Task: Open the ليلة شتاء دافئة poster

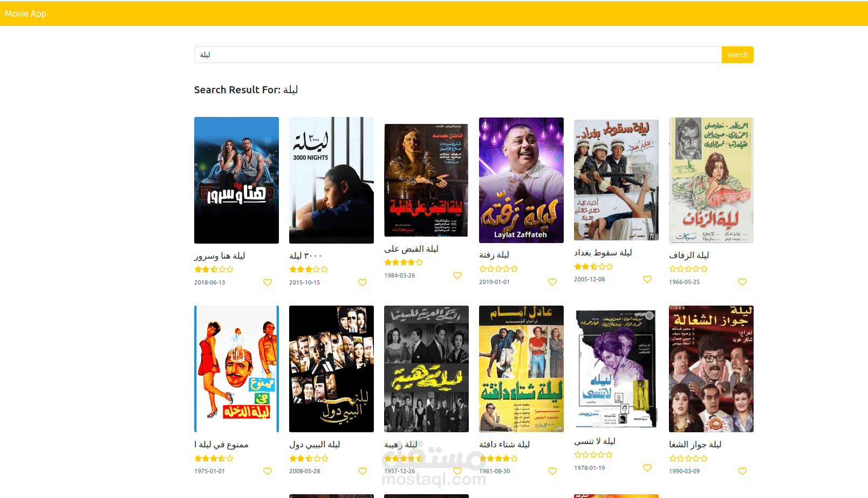Action: point(521,369)
